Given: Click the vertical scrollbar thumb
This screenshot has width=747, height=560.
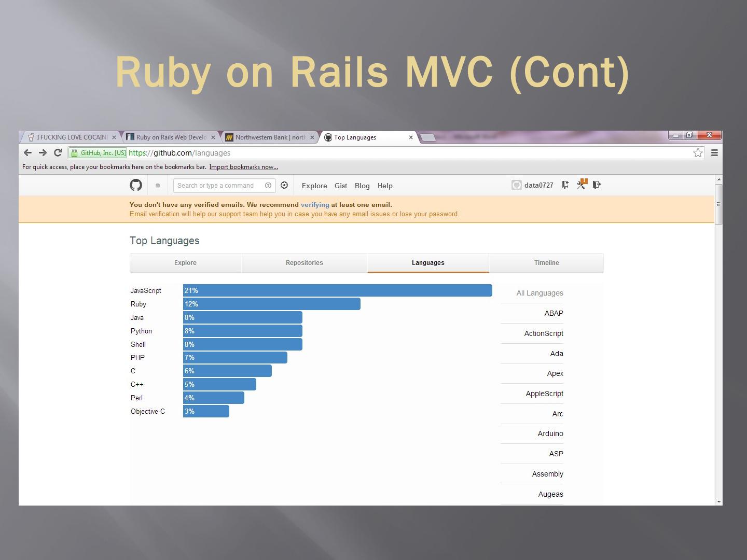Looking at the screenshot, I should [718, 204].
